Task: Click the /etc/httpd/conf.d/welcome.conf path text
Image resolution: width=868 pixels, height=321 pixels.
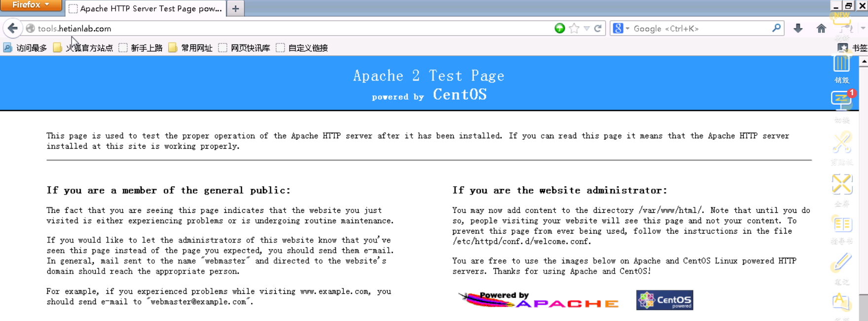Action: click(x=521, y=241)
